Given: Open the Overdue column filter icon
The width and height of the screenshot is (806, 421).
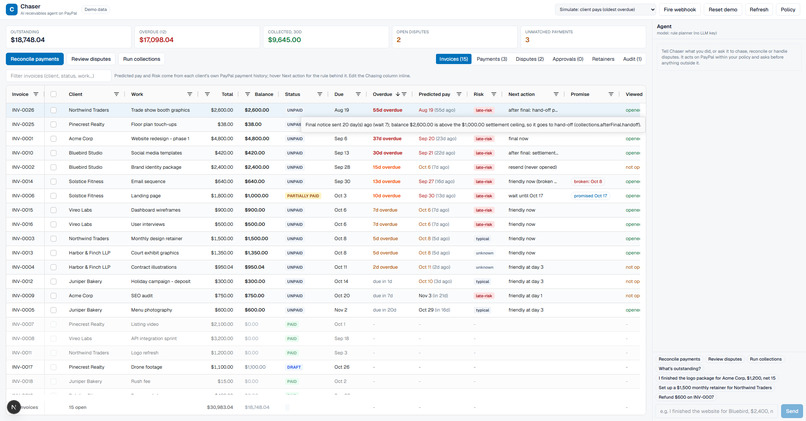Looking at the screenshot, I should click(405, 94).
